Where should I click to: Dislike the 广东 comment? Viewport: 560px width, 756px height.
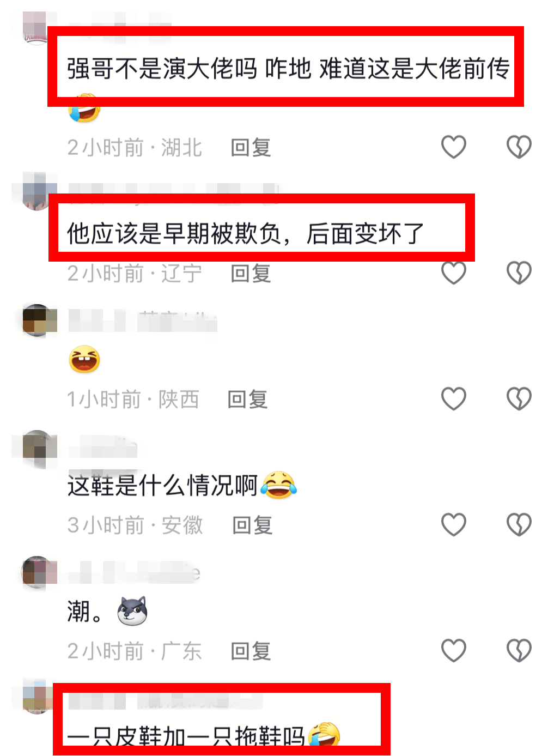519,650
